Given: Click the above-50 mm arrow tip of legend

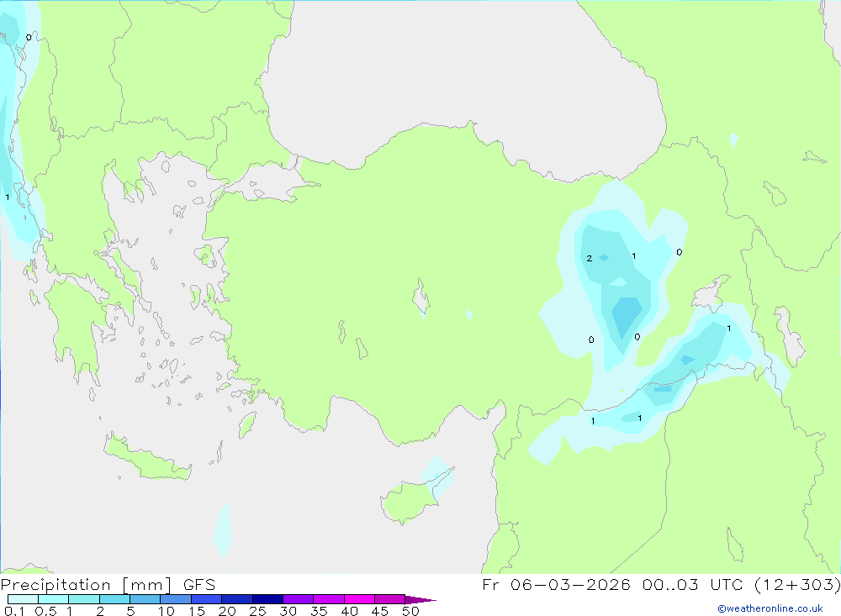Looking at the screenshot, I should click(420, 600).
